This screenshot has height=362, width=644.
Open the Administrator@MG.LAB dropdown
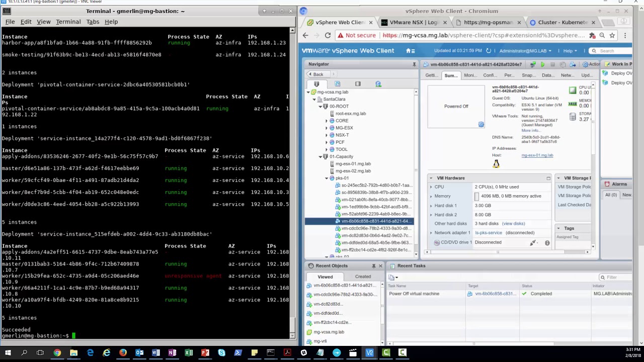(525, 51)
